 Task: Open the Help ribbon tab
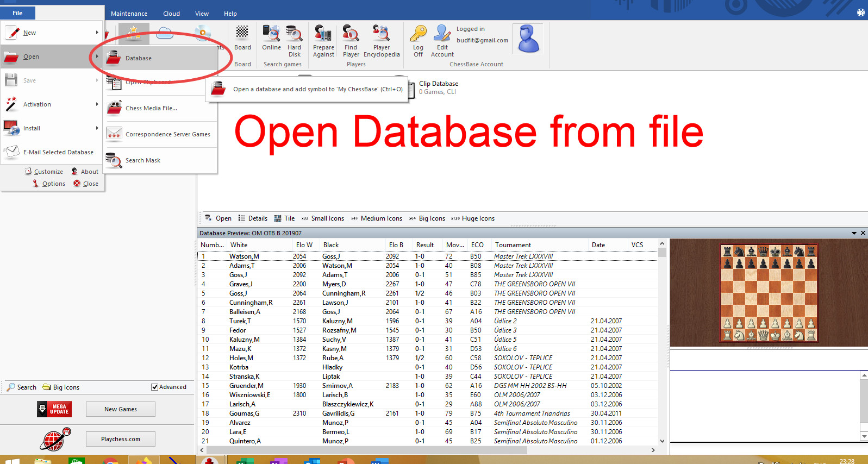230,14
